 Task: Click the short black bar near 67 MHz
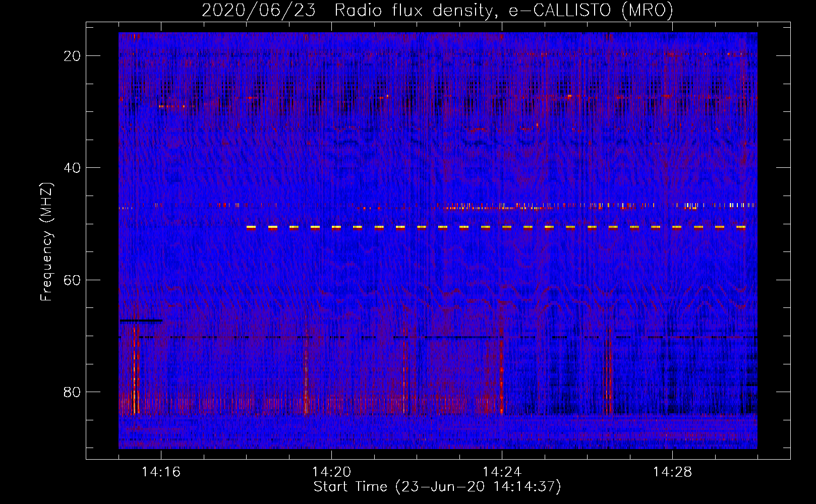[141, 321]
